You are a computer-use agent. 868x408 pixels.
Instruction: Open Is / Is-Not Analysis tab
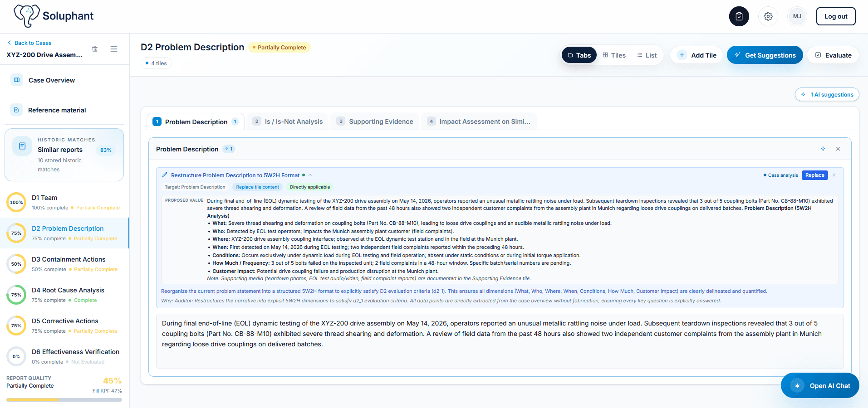click(x=288, y=121)
